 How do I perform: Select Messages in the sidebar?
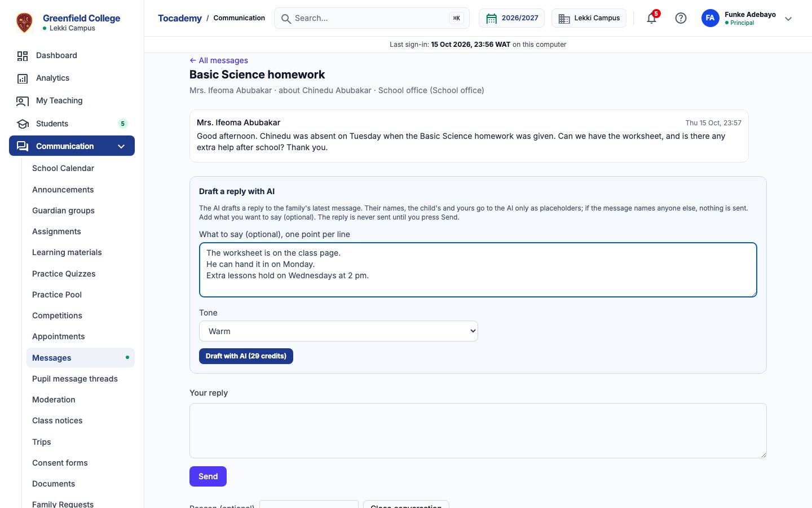[81, 358]
